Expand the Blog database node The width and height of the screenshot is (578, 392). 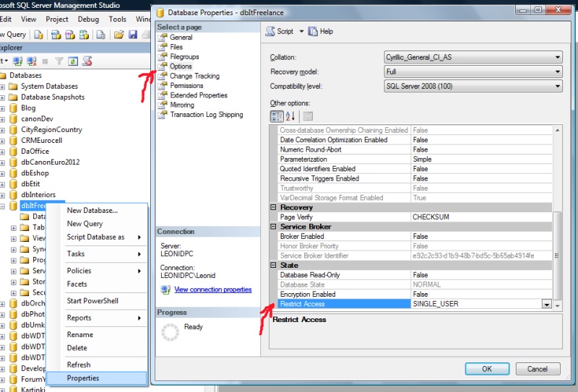tap(2, 108)
